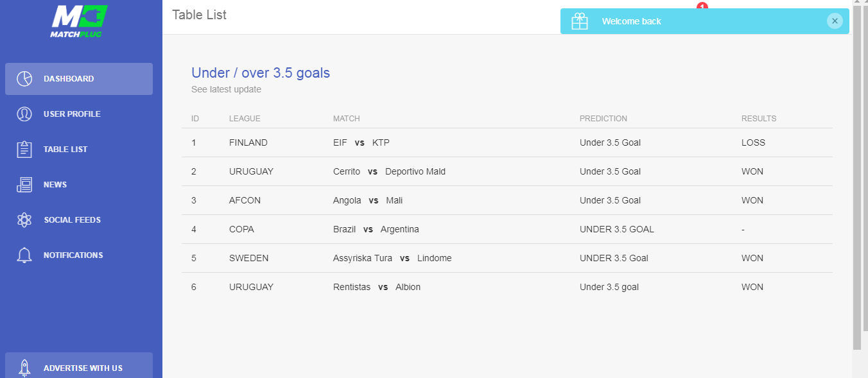Select the Table List clipboard icon

pos(24,150)
